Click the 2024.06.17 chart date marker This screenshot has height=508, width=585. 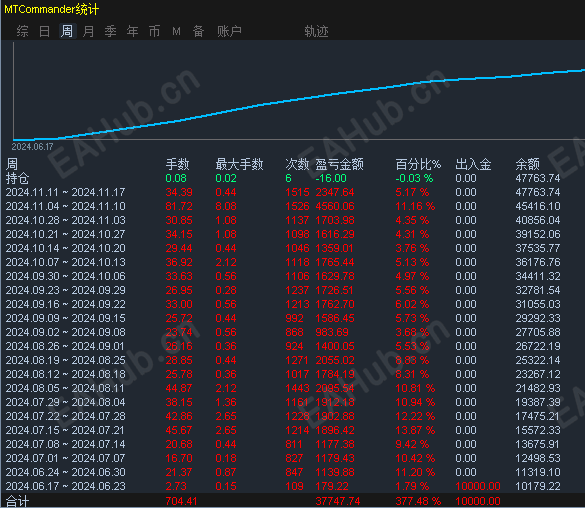click(x=32, y=147)
